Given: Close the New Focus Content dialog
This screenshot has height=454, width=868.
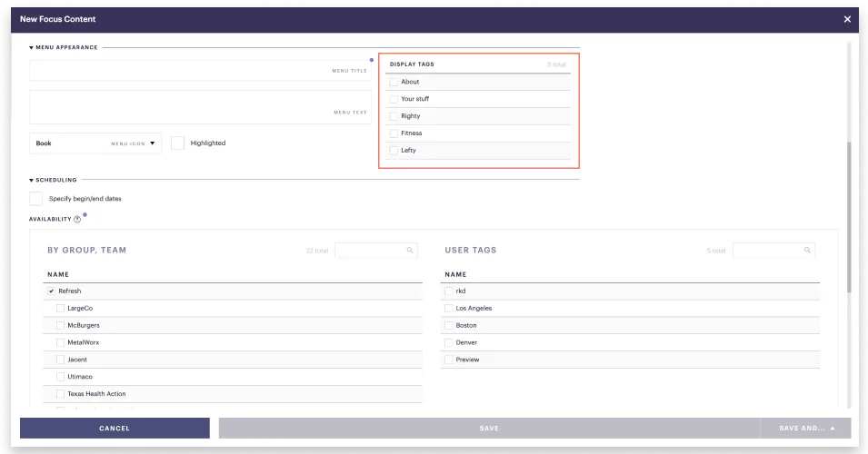Looking at the screenshot, I should pos(847,19).
